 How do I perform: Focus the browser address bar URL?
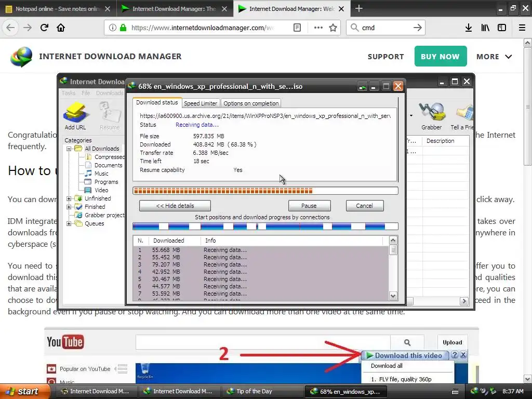pyautogui.click(x=202, y=28)
